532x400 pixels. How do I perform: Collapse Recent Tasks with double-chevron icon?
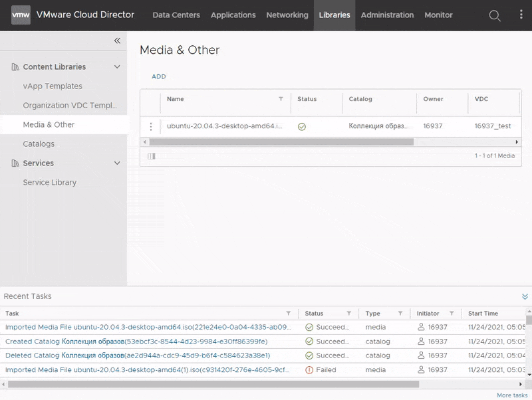[x=525, y=296]
